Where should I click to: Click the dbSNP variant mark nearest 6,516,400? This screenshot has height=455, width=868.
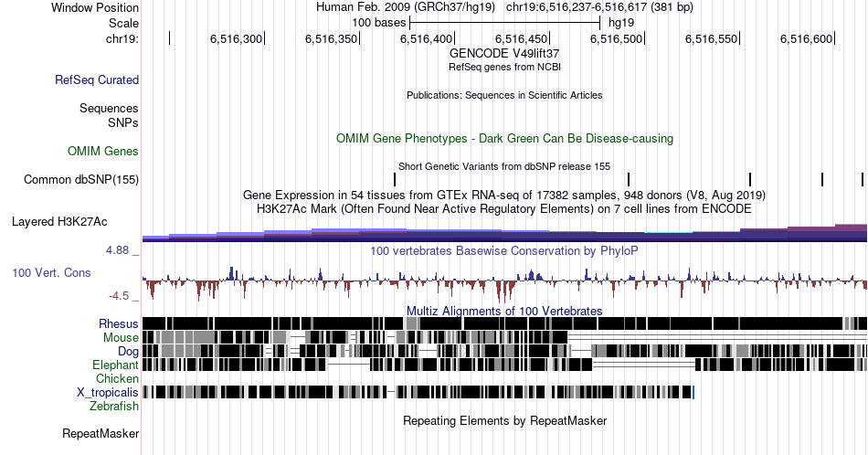tap(395, 179)
